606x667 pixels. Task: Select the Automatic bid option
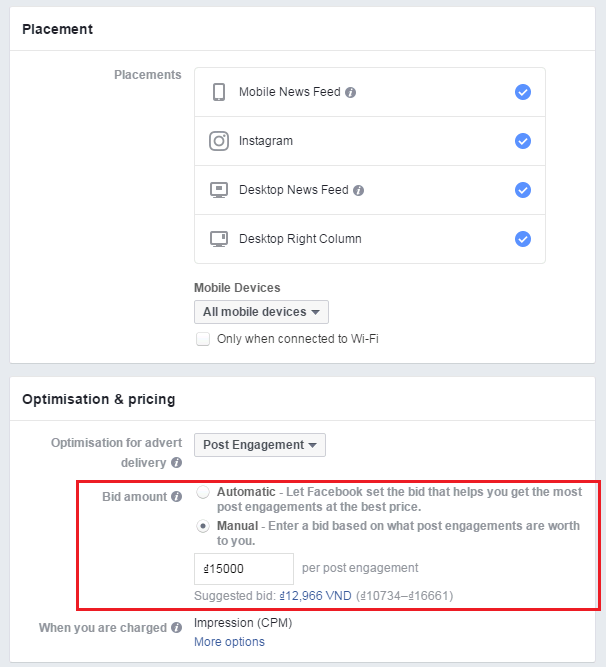point(204,493)
